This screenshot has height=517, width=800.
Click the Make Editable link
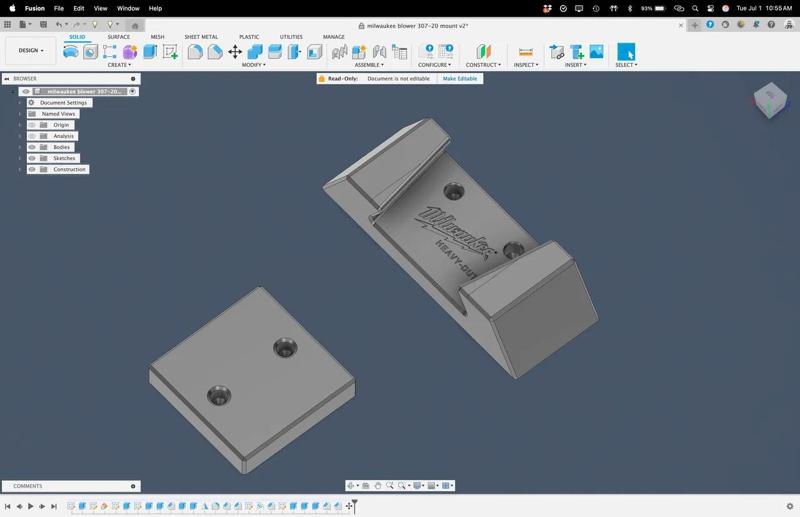[460, 78]
